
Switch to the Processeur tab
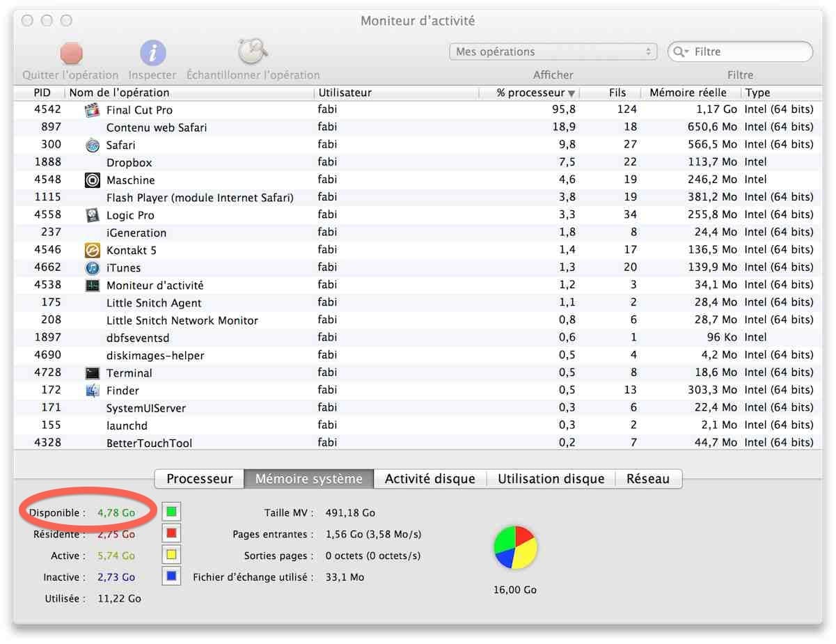[x=200, y=479]
